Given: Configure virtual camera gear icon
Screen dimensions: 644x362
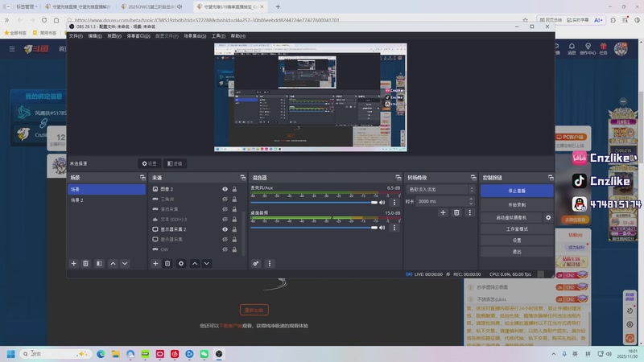Looking at the screenshot, I should [548, 217].
